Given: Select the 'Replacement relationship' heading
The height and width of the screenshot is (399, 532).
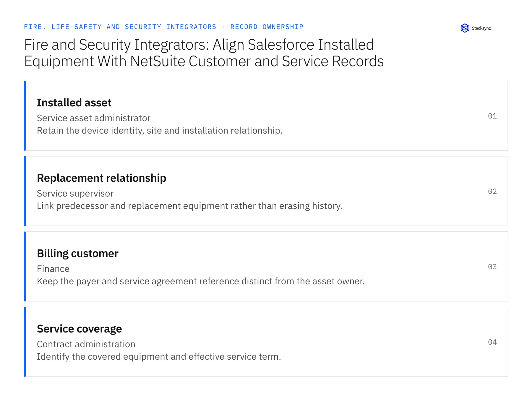Looking at the screenshot, I should click(102, 178).
